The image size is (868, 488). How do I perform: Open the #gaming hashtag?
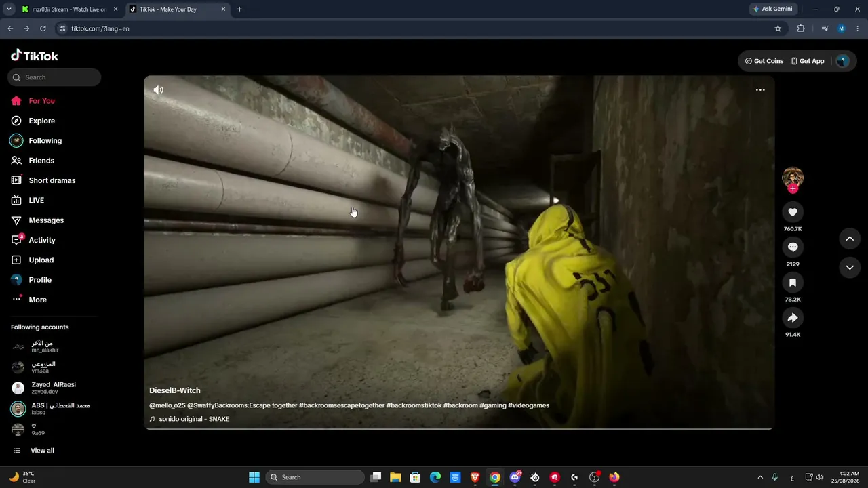point(492,405)
